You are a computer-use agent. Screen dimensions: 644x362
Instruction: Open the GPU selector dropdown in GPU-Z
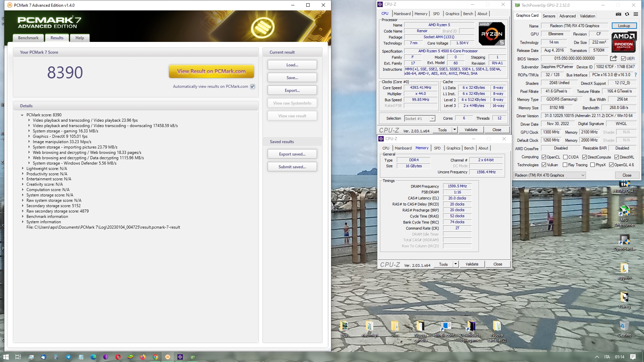550,175
